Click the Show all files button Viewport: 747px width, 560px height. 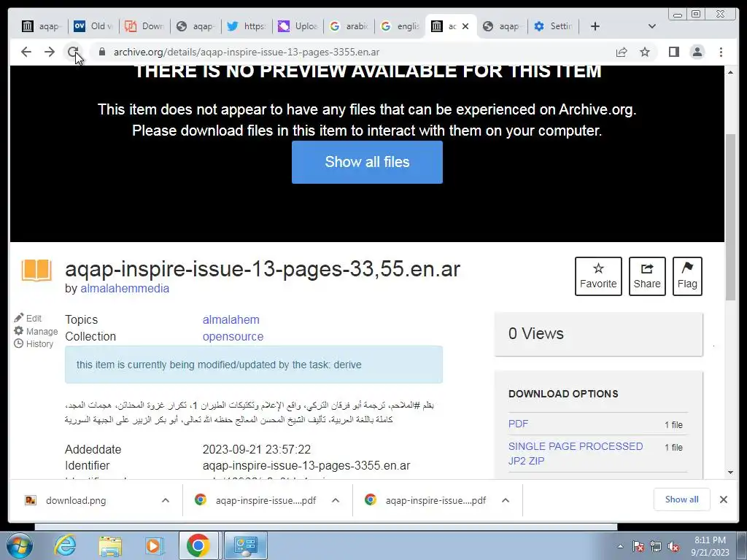point(368,162)
